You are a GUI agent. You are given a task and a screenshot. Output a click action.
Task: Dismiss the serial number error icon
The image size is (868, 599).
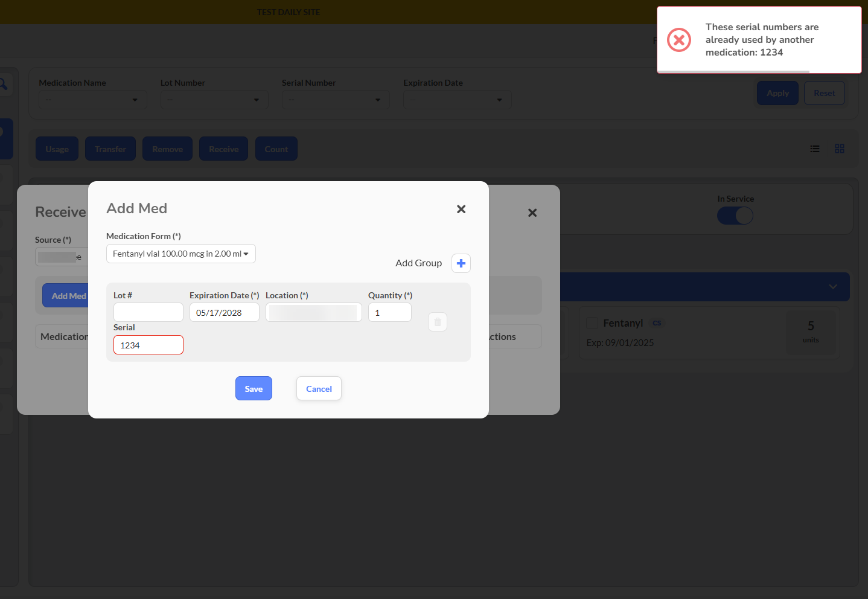(x=679, y=40)
